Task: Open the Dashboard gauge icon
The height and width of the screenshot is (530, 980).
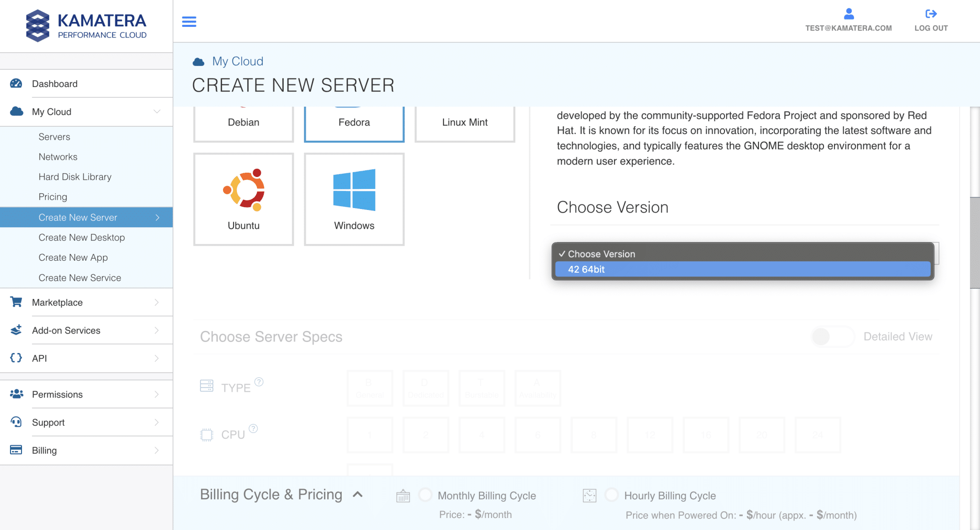Action: click(16, 84)
